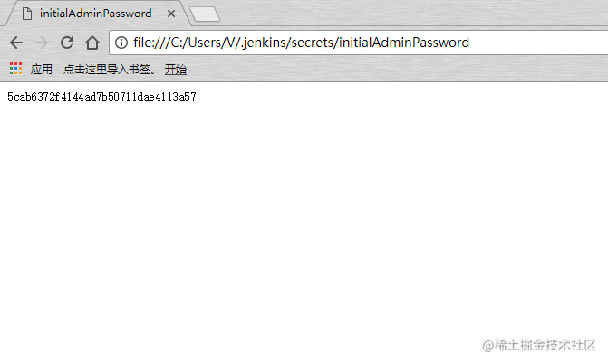Click the empty bookmarks bar area right of 开始
The width and height of the screenshot is (608, 364).
pyautogui.click(x=395, y=70)
